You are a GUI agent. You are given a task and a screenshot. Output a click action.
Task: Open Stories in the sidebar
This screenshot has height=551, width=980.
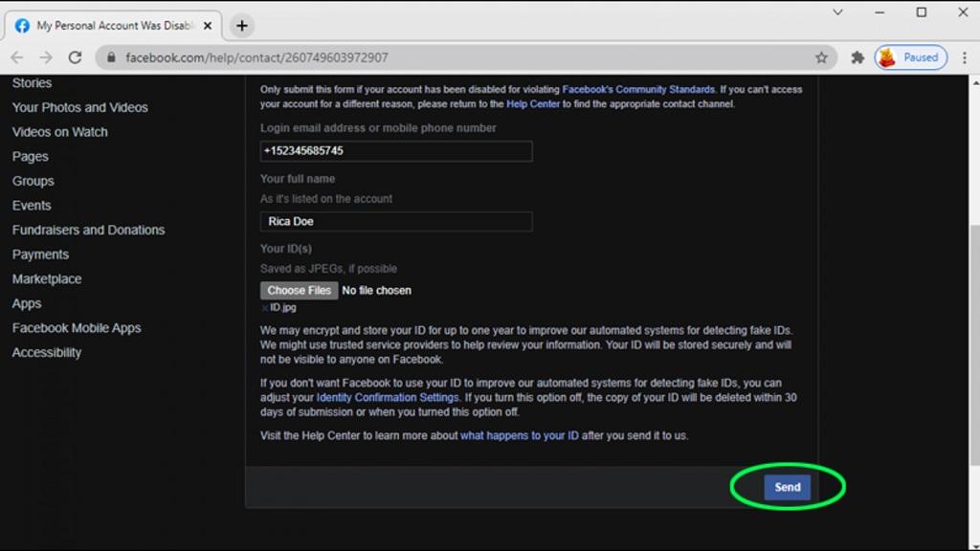(32, 83)
